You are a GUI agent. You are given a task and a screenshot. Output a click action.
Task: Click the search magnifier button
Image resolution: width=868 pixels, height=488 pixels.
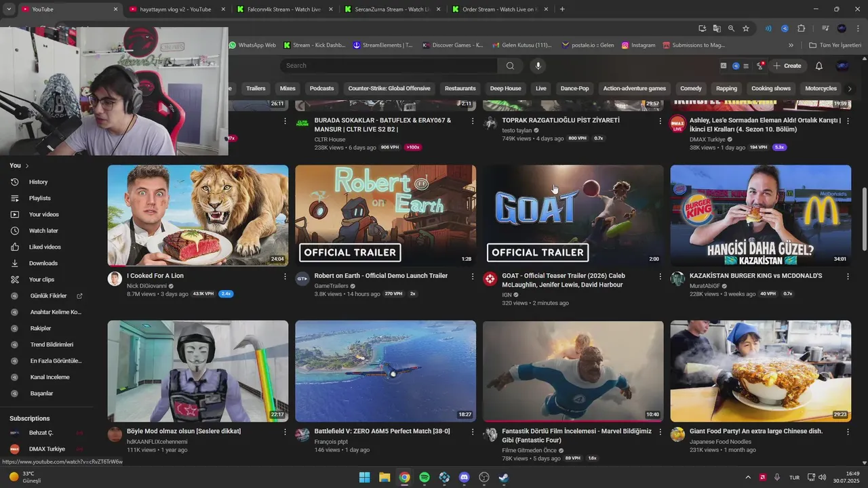pyautogui.click(x=510, y=66)
